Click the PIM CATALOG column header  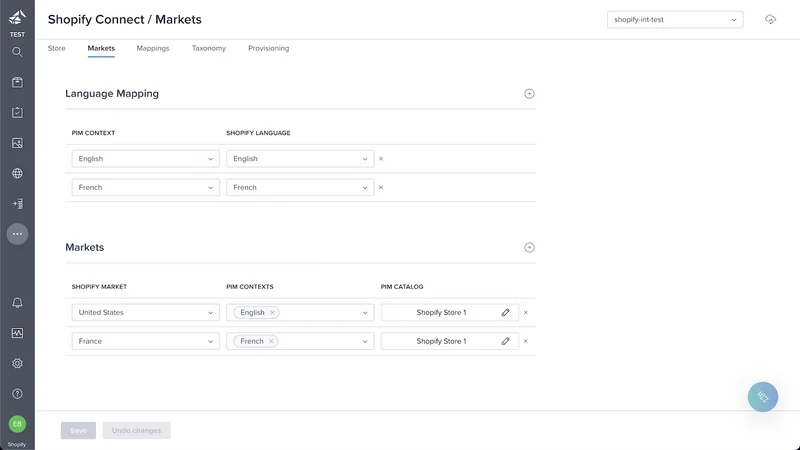click(402, 287)
